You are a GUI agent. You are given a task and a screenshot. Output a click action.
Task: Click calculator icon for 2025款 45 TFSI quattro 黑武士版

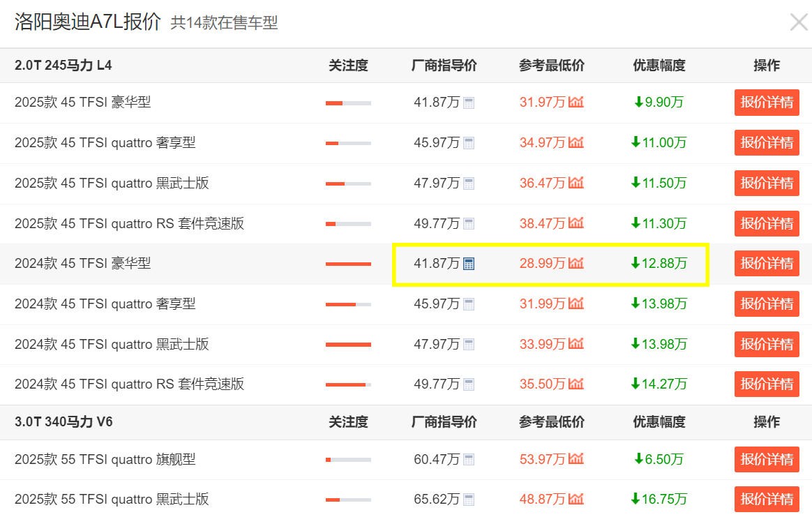(469, 183)
